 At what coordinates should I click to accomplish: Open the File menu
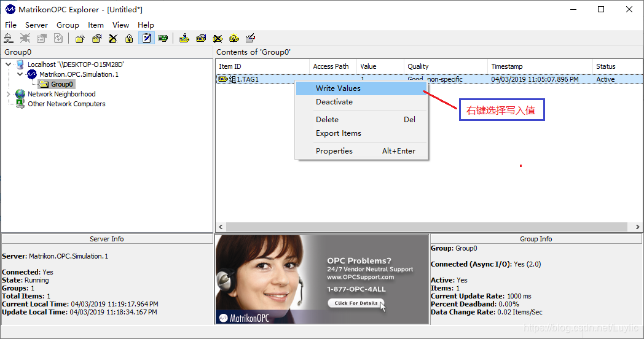[10, 25]
